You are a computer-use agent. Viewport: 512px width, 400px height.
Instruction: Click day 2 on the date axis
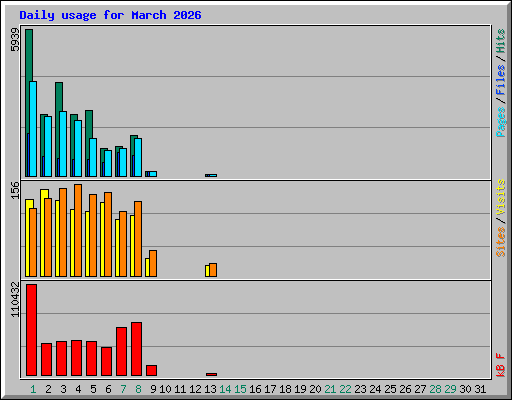(48, 389)
